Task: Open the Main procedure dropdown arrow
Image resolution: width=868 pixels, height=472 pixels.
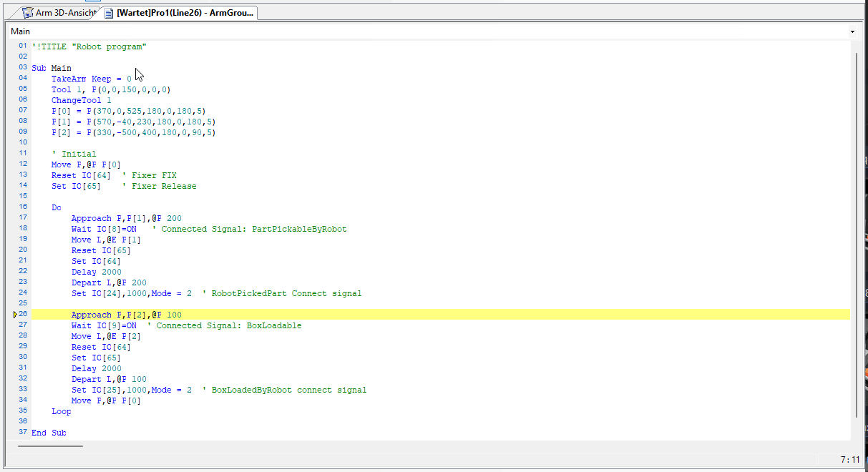Action: coord(852,31)
